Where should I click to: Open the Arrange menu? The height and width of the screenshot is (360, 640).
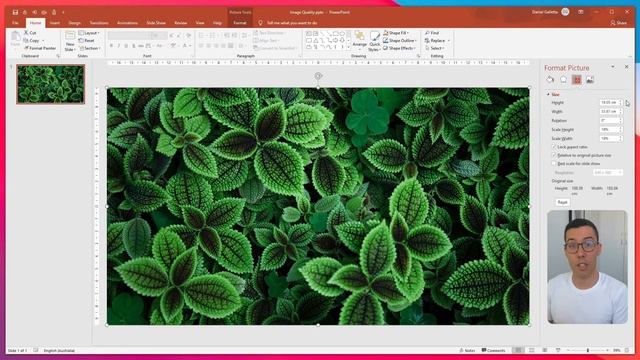point(359,39)
